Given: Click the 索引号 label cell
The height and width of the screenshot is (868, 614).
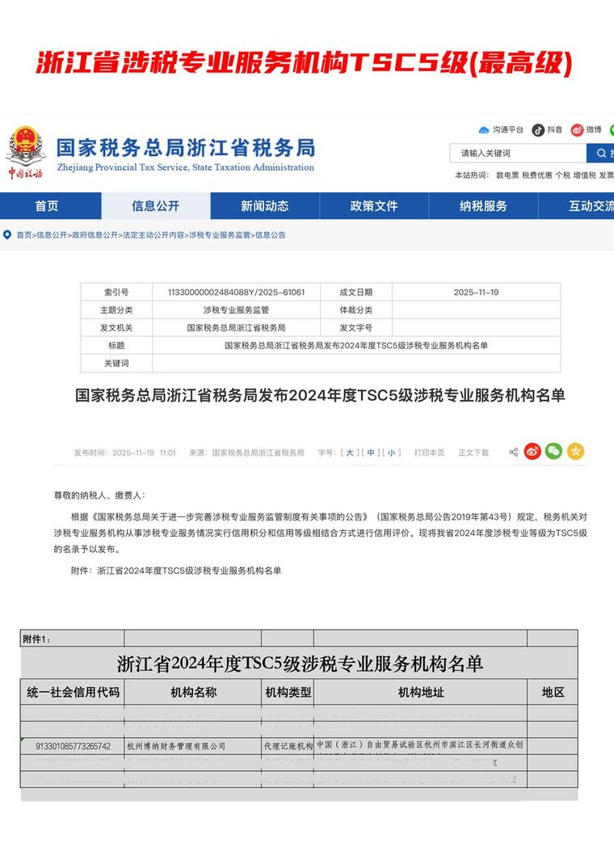Looking at the screenshot, I should click(x=116, y=293).
